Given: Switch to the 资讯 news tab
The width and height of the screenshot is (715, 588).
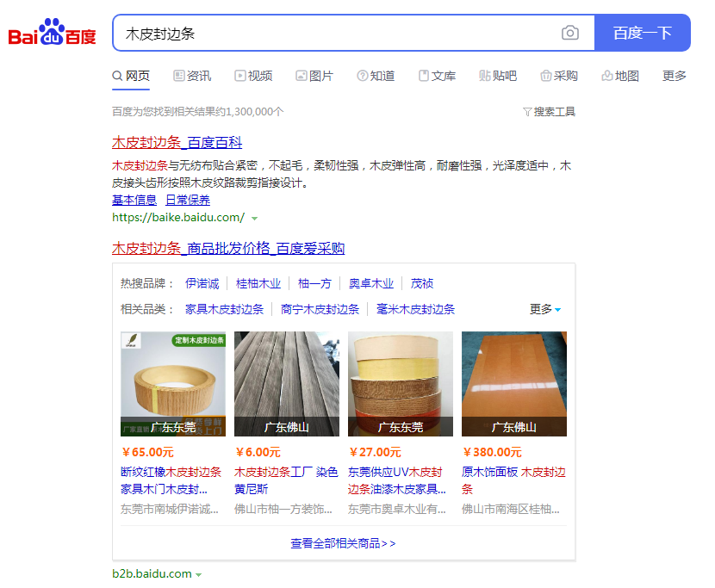Looking at the screenshot, I should click(192, 76).
